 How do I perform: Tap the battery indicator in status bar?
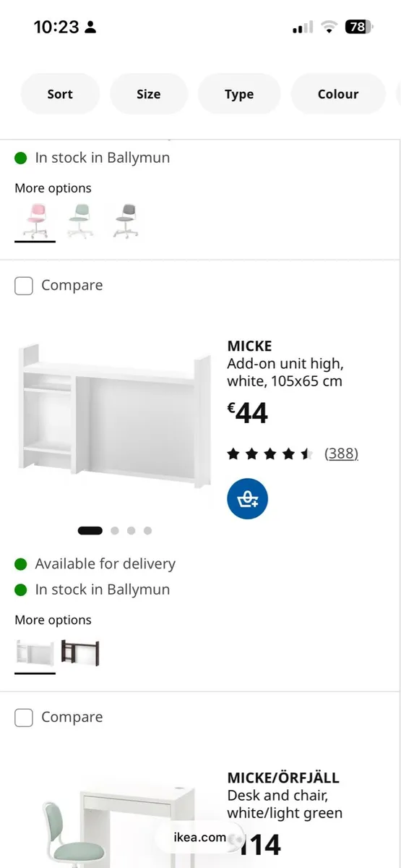[x=358, y=27]
